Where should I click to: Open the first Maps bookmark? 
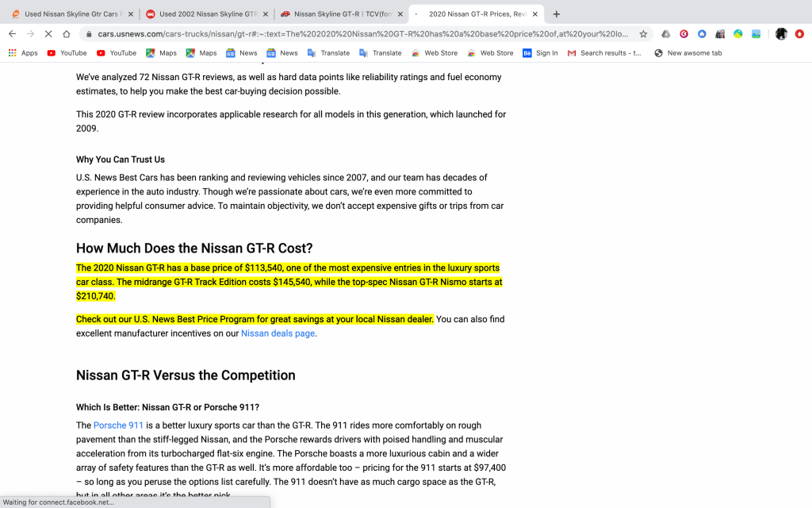pos(161,53)
